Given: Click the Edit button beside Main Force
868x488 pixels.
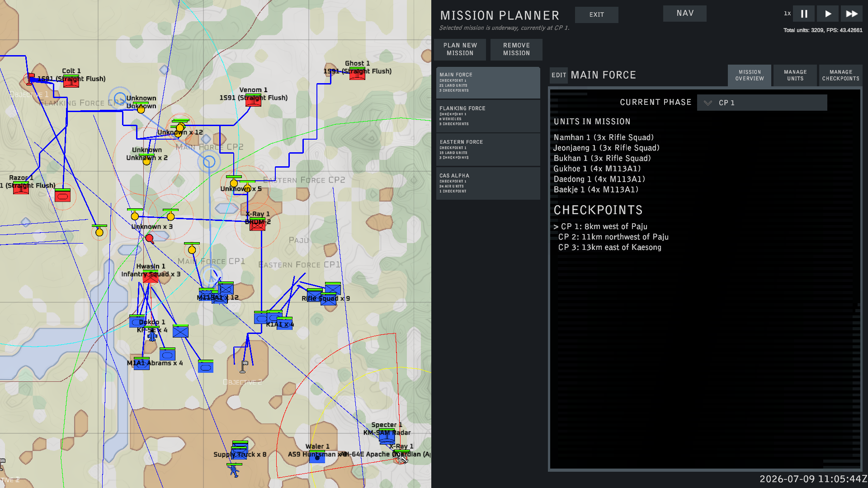Looking at the screenshot, I should 559,75.
